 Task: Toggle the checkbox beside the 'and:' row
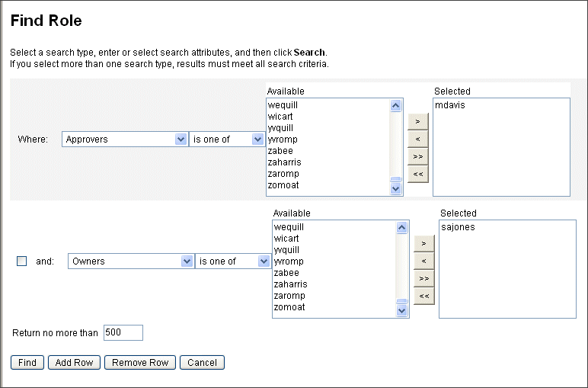click(x=22, y=261)
